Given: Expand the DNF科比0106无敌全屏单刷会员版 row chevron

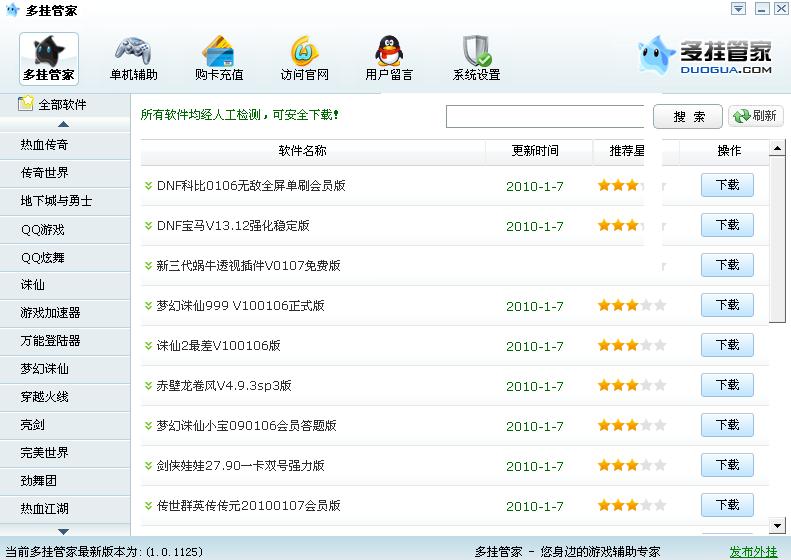Looking at the screenshot, I should (148, 186).
